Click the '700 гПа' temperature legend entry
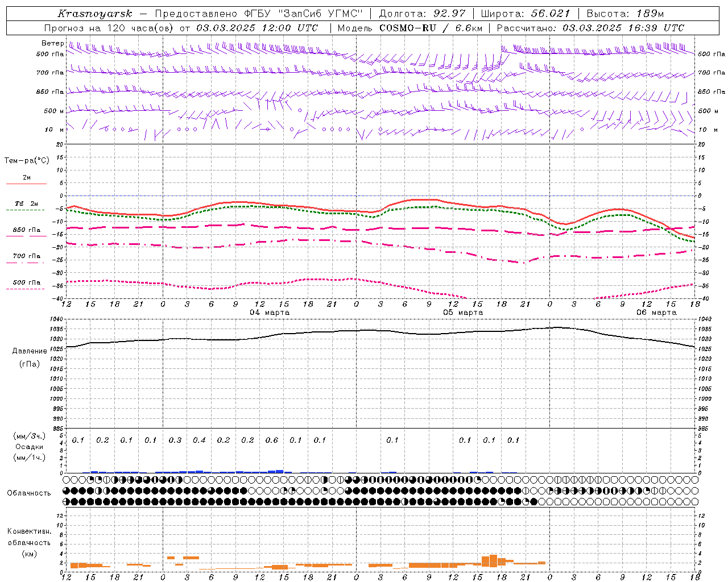The width and height of the screenshot is (728, 582). click(27, 256)
